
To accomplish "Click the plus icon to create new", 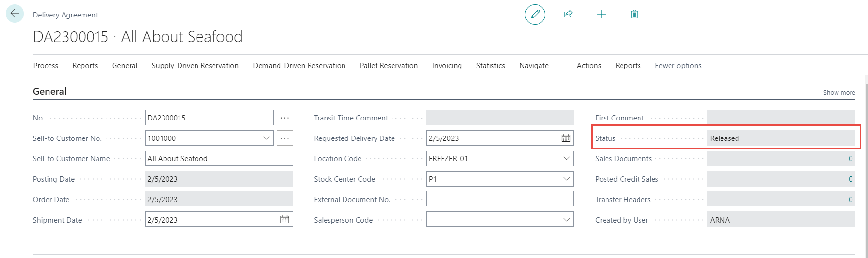I will click(601, 15).
